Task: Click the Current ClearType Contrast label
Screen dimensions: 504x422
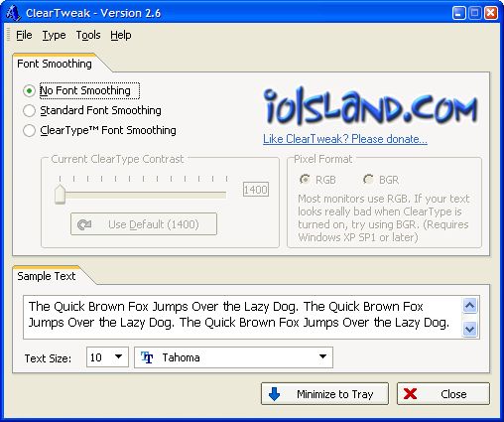Action: 117,159
